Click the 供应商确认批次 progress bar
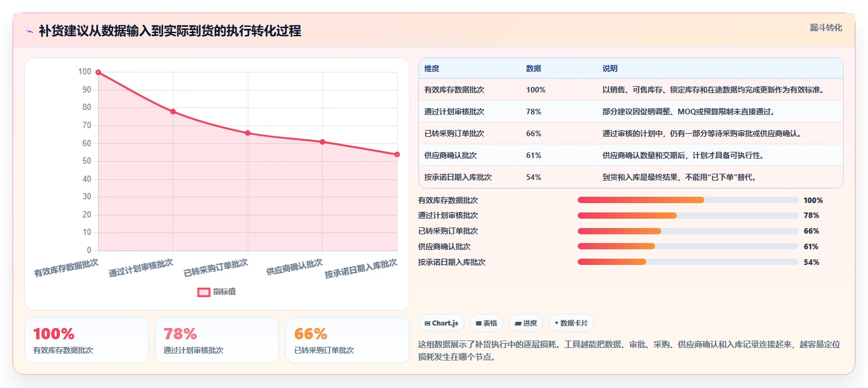This screenshot has height=388, width=868. coord(688,247)
